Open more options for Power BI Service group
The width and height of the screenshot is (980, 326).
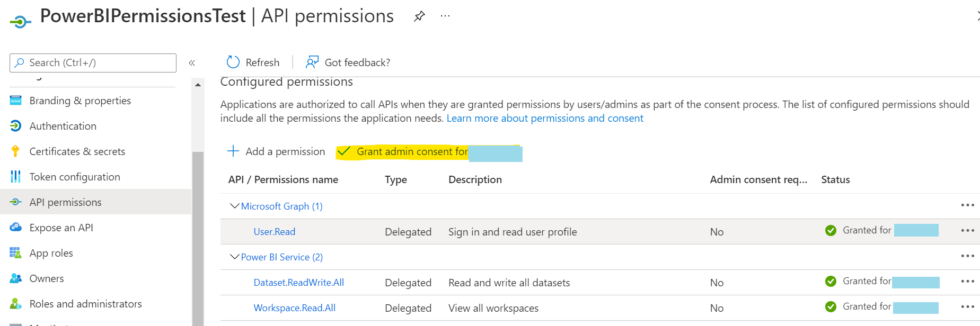[968, 256]
